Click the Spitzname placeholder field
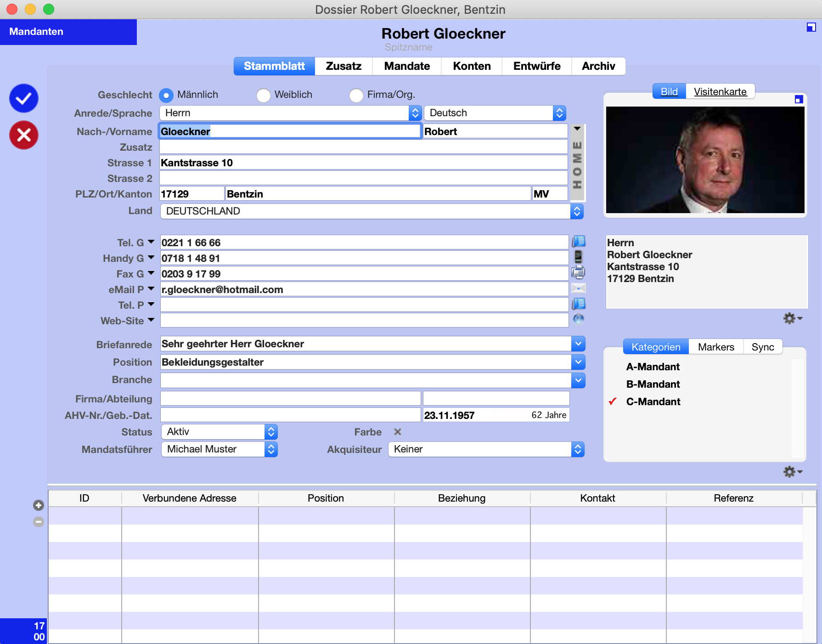This screenshot has width=822, height=644. tap(408, 47)
